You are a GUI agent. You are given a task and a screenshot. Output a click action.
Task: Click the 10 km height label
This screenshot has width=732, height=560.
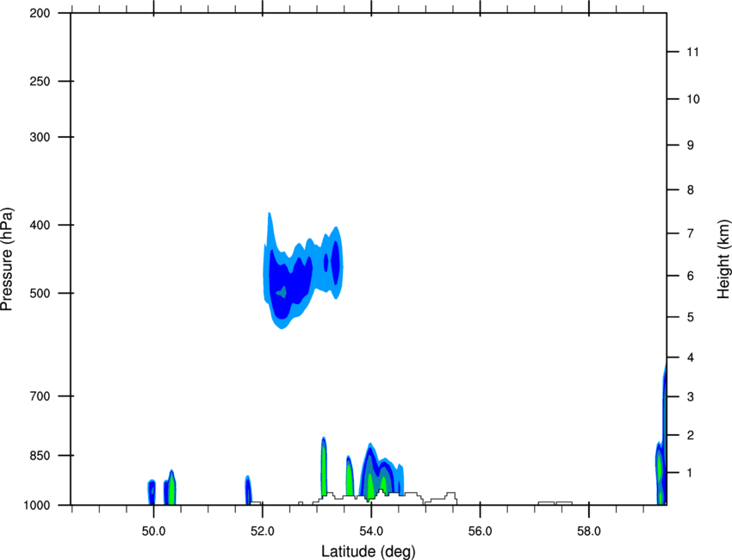click(x=693, y=99)
